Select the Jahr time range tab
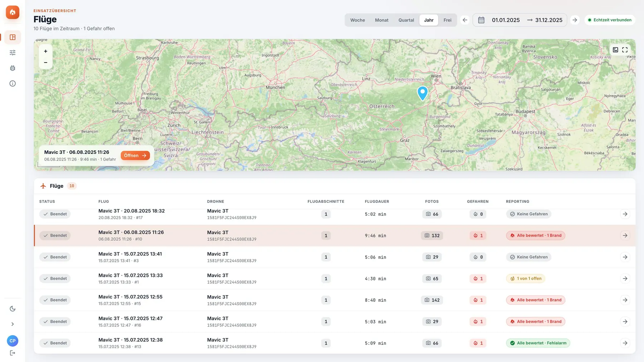Screen dimensions: 644x362 tap(429, 20)
